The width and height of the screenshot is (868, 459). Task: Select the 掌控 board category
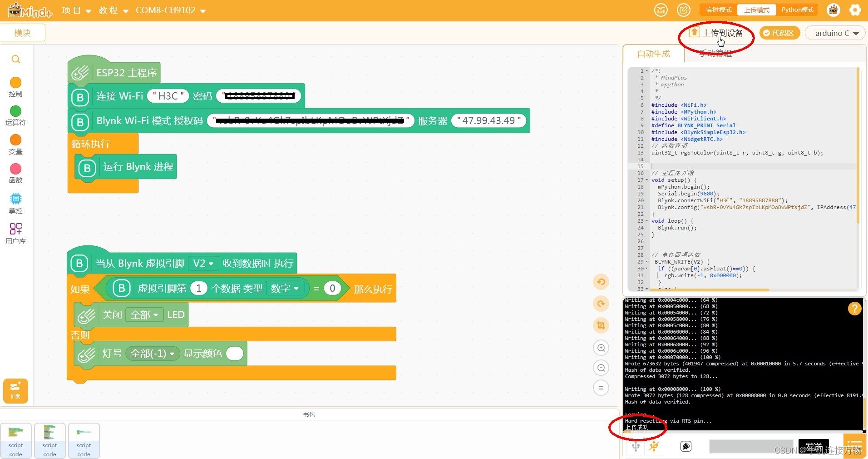[15, 204]
